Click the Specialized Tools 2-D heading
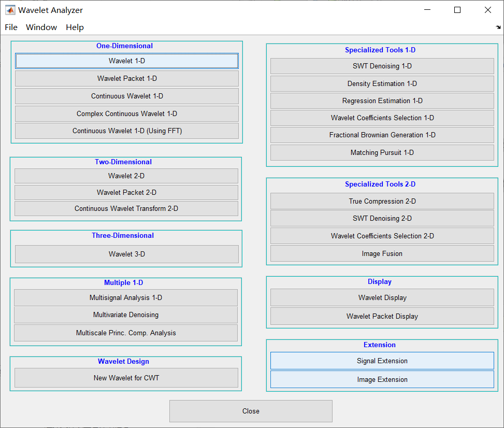Viewport: 504px width, 428px height. (380, 184)
